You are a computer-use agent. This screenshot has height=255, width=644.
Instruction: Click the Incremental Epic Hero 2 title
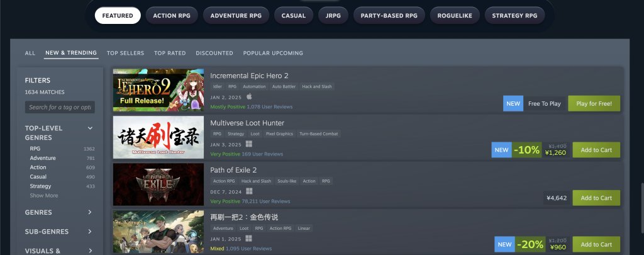(249, 76)
